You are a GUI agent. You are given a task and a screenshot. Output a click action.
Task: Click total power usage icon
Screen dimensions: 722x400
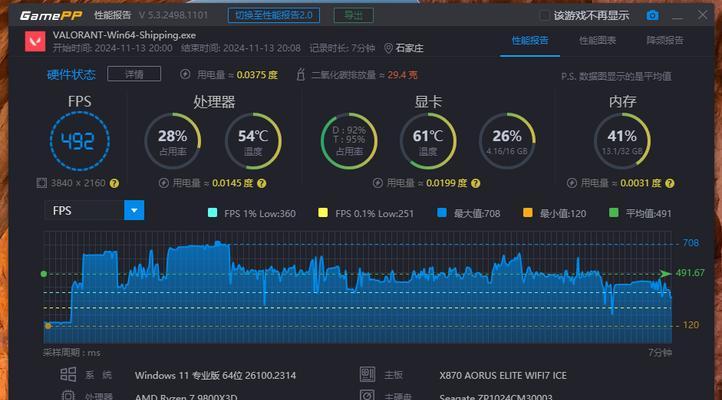[185, 74]
